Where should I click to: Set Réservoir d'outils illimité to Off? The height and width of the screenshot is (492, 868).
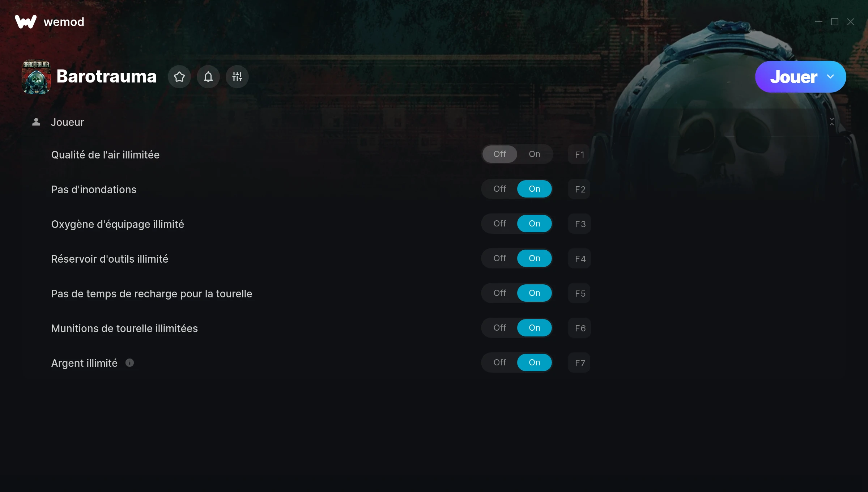pos(500,258)
